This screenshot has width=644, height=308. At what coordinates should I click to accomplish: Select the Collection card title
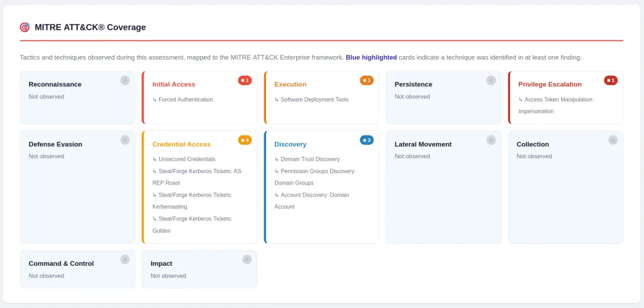[533, 144]
